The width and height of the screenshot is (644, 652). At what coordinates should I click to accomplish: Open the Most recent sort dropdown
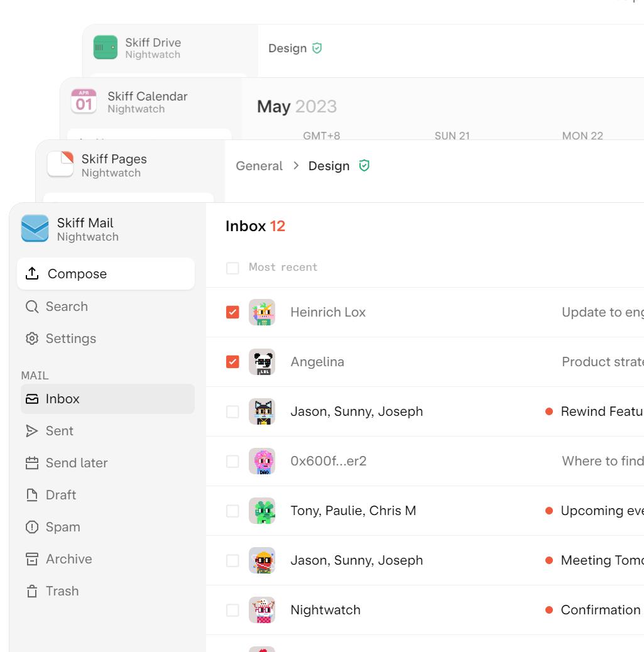[283, 268]
